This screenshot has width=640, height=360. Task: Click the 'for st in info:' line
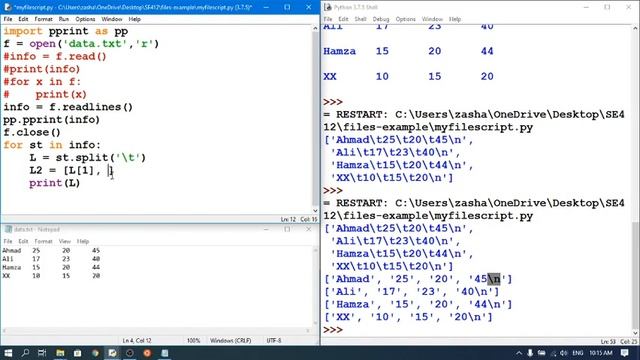click(52, 145)
